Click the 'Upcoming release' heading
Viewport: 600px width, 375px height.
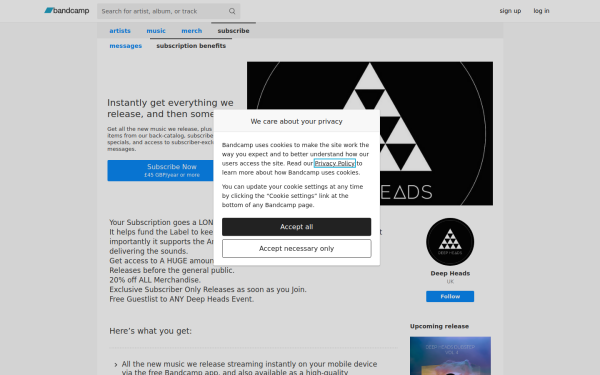click(439, 326)
